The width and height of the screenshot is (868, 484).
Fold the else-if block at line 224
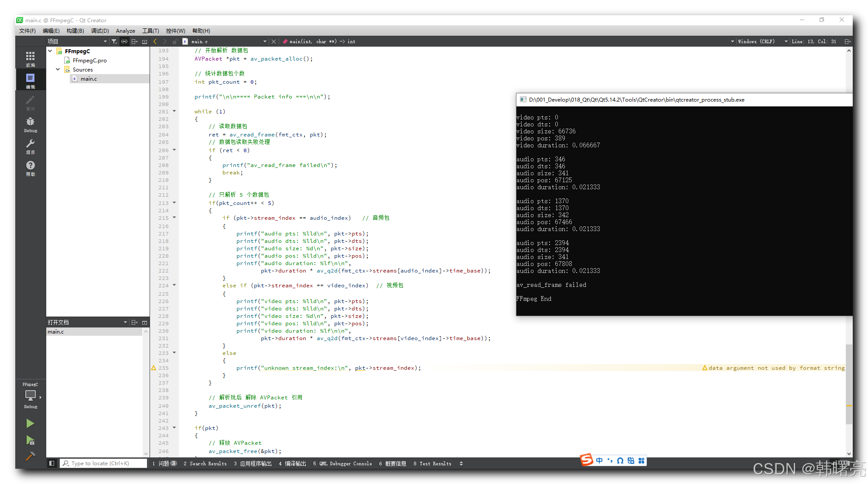click(174, 285)
